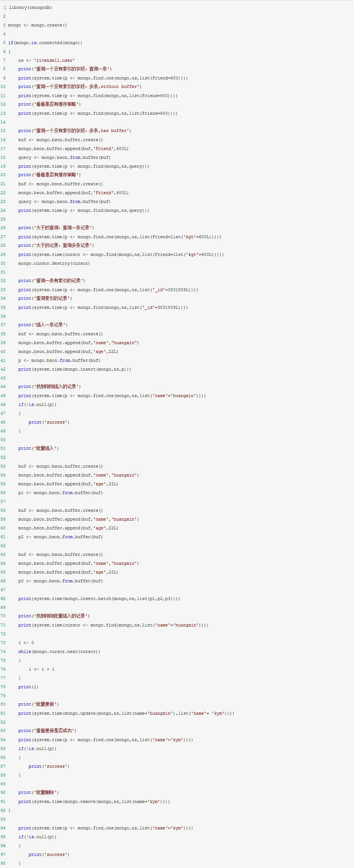Click line 97 print('success')
This screenshot has height=868, width=354.
(x=49, y=854)
